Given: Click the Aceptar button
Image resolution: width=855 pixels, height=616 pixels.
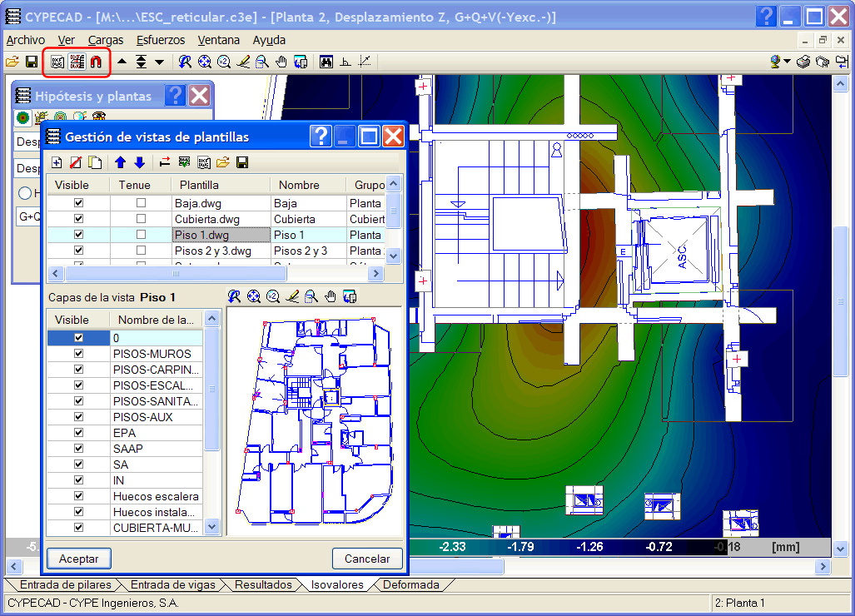Looking at the screenshot, I should point(79,559).
